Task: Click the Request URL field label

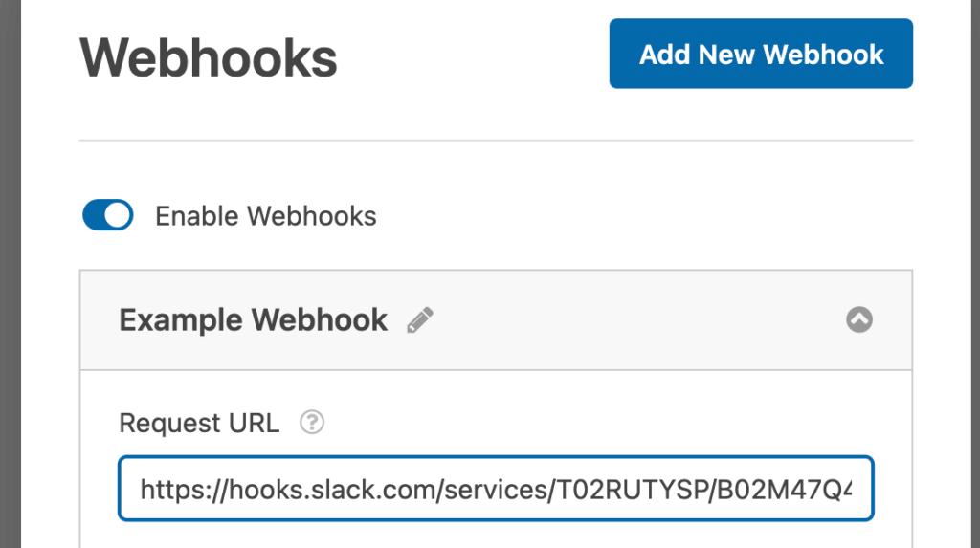Action: tap(199, 423)
